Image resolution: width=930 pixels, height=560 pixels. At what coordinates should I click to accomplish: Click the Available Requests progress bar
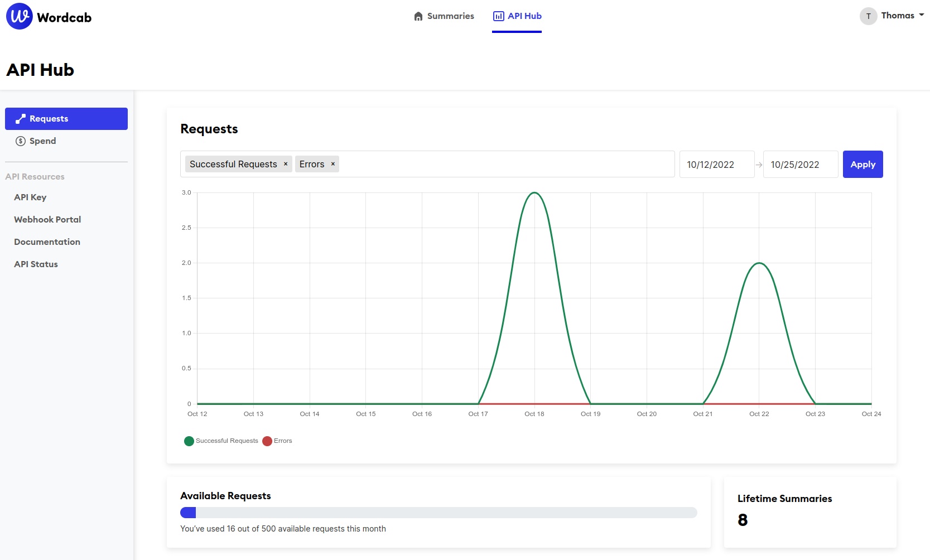coord(439,513)
